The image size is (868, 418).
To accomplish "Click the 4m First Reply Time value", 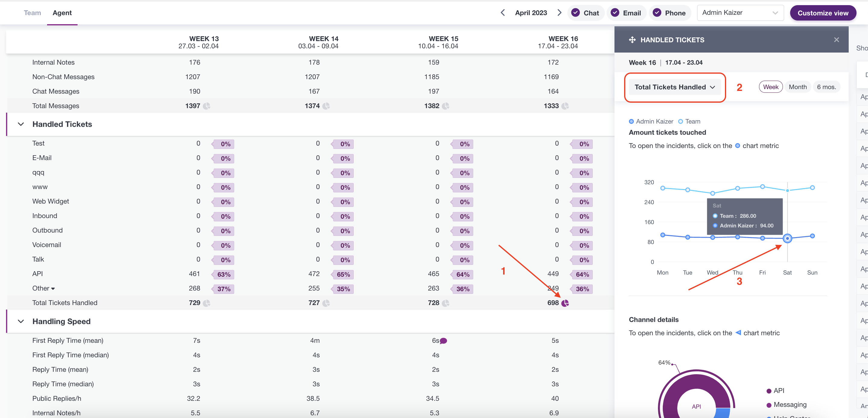I will click(x=315, y=340).
